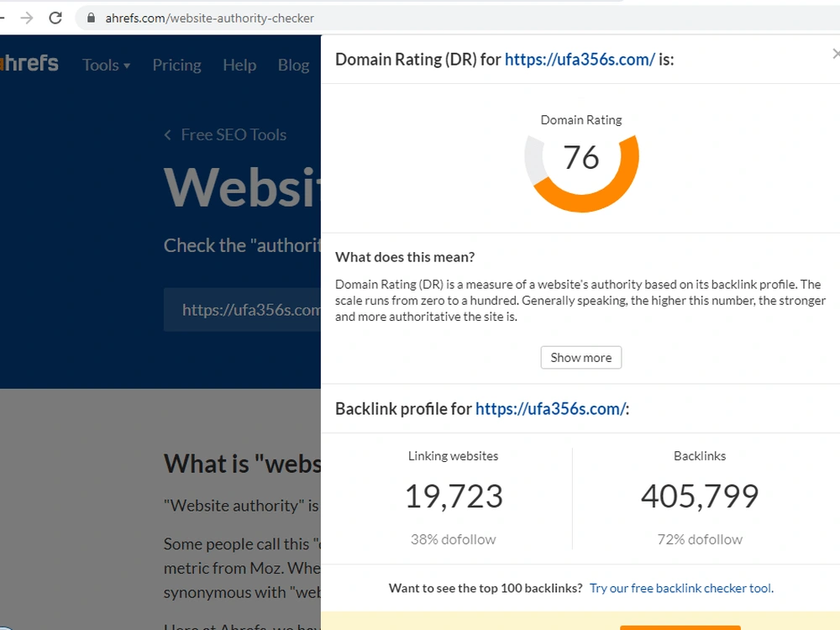The image size is (840, 630).
Task: Click the 19,723 linking websites value
Action: click(454, 496)
